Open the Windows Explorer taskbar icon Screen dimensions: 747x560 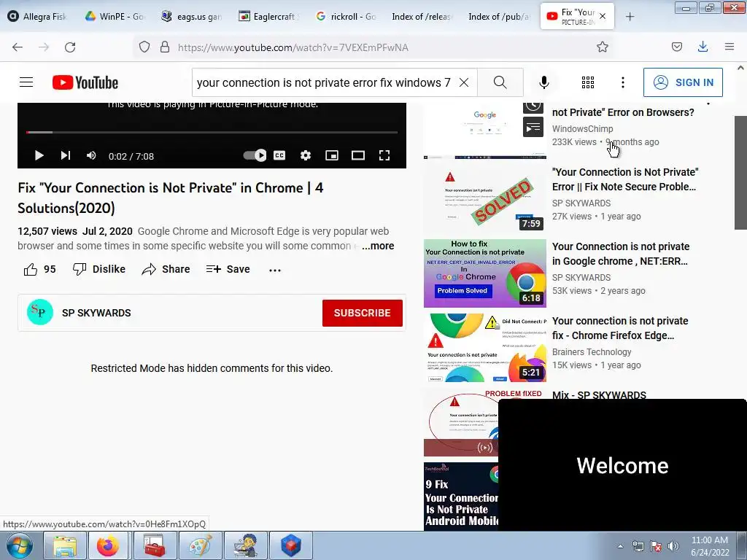coord(65,545)
